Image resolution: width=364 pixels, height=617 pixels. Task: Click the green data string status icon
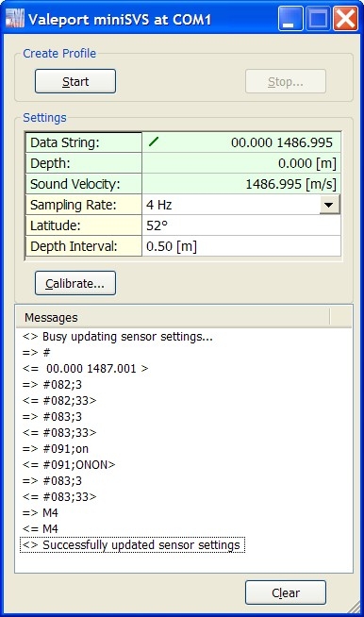click(x=154, y=142)
